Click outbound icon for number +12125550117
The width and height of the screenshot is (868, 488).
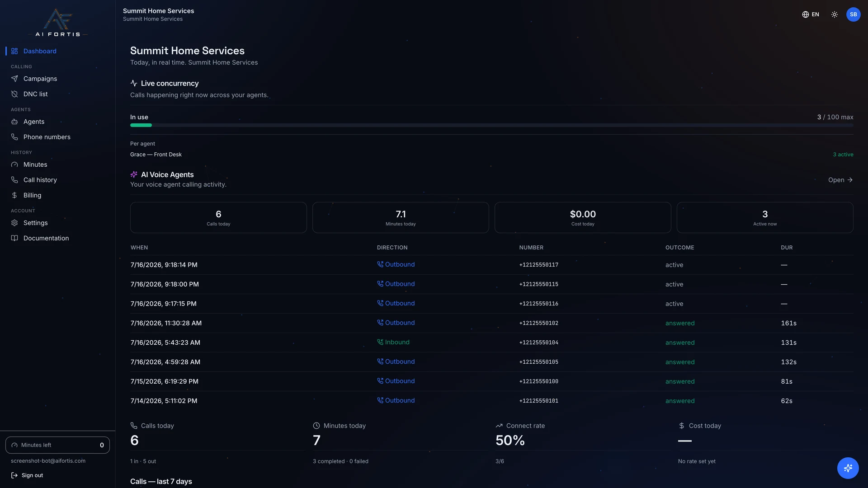tap(380, 264)
